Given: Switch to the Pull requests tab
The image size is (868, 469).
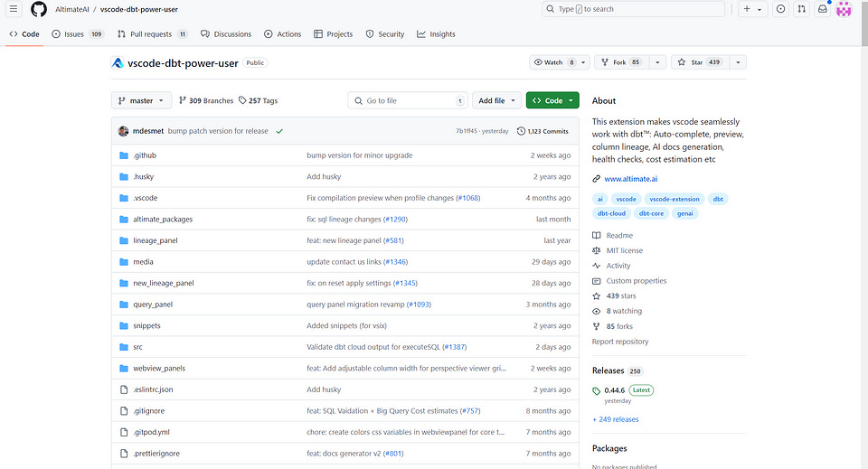Looking at the screenshot, I should (152, 34).
